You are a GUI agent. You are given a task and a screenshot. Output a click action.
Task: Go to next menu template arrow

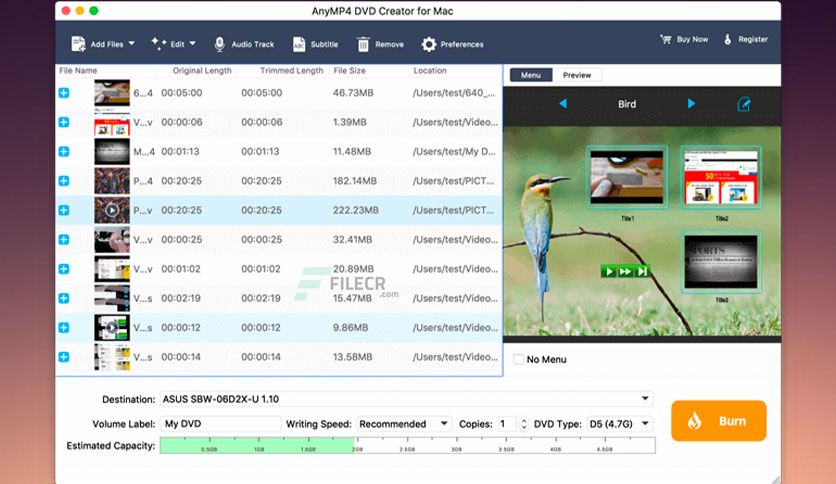tap(691, 103)
